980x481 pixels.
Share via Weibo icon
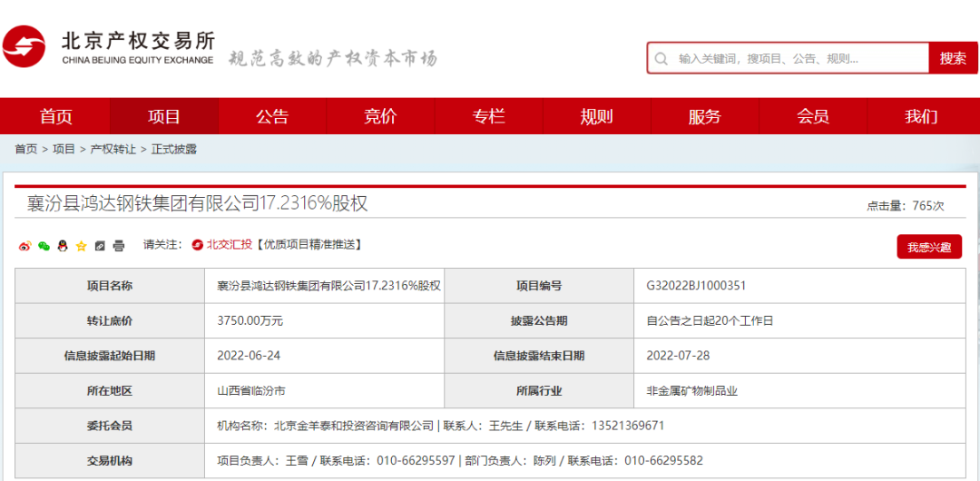[x=25, y=246]
